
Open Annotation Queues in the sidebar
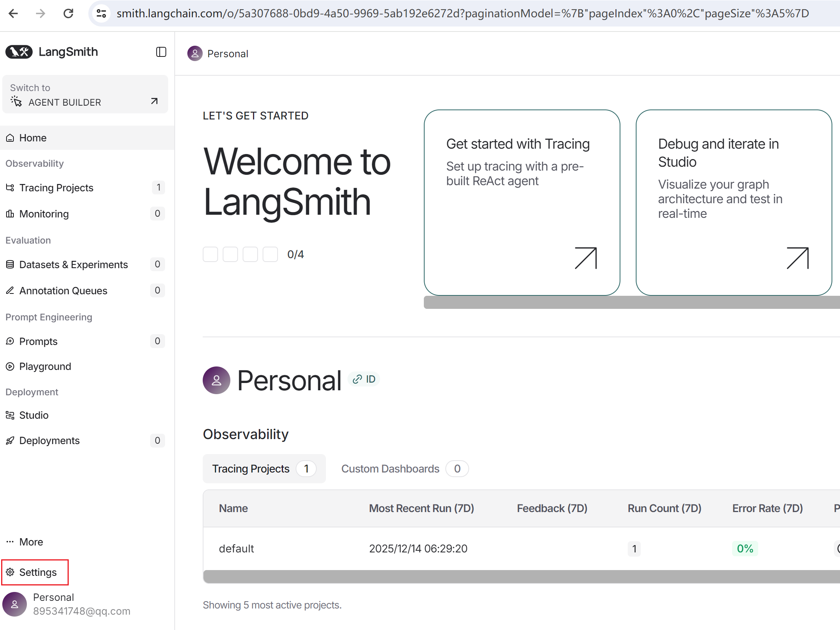(63, 291)
